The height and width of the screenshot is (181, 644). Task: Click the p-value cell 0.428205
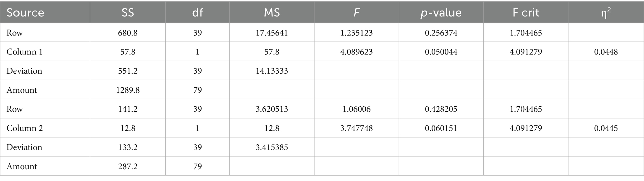tap(441, 109)
